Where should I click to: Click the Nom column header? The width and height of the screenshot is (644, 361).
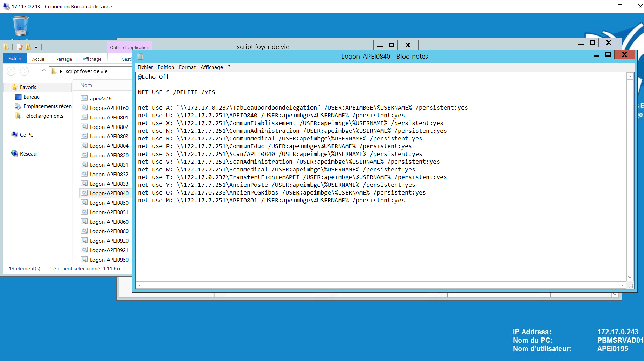point(86,85)
